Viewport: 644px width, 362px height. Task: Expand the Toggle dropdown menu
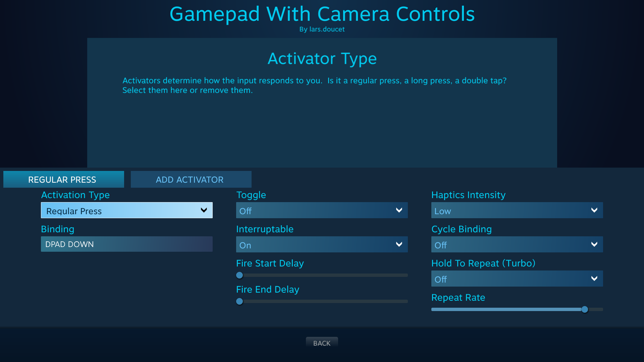click(322, 210)
